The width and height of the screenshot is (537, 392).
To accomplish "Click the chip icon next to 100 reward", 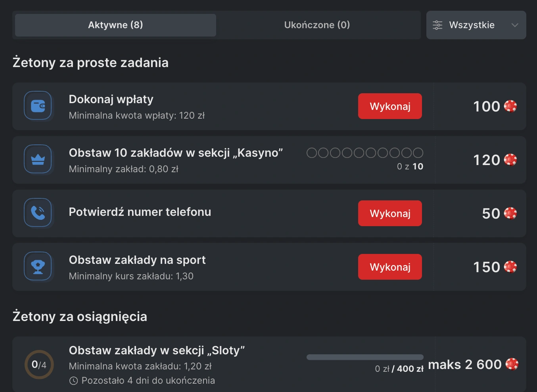I will click(510, 106).
